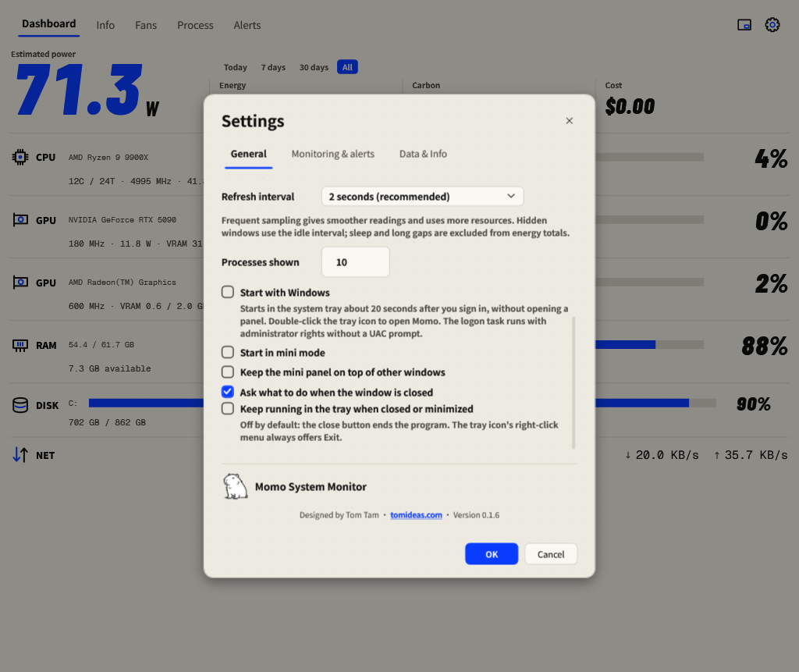Uncheck Ask what to do when closed
799x672 pixels.
tap(228, 392)
